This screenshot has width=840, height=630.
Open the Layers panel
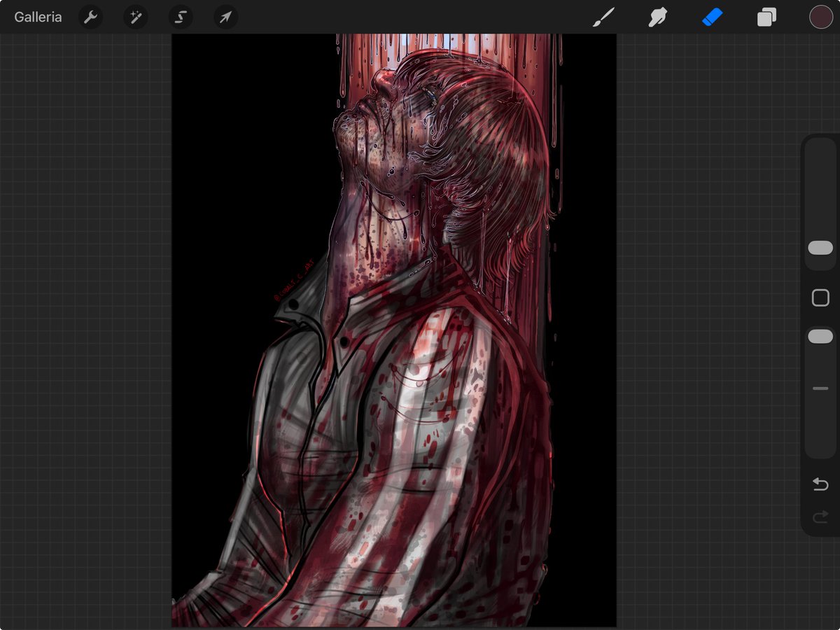coord(766,17)
